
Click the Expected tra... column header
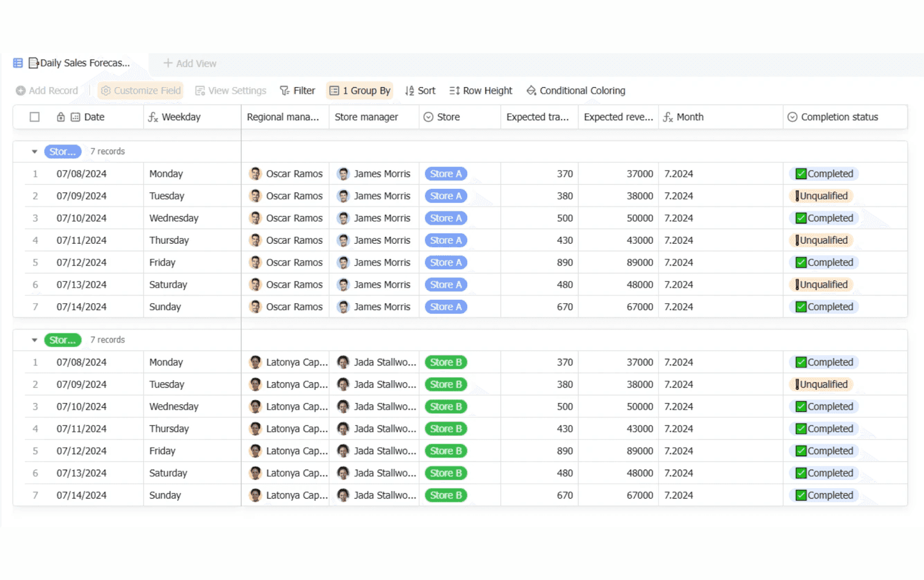point(539,117)
